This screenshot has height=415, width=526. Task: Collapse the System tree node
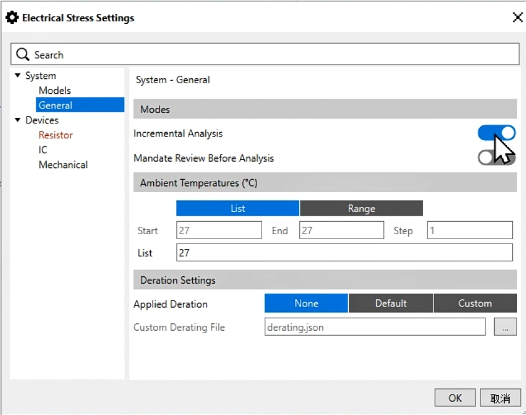pos(18,75)
